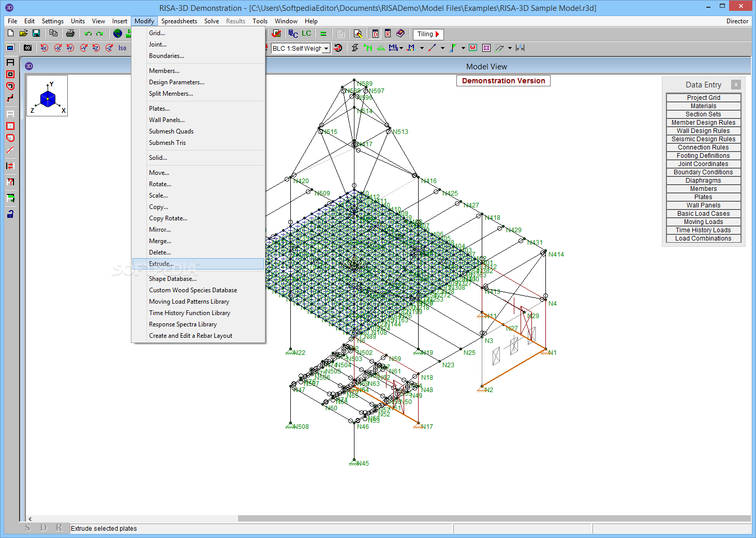Click line unselect icon in left sidebar
The width and height of the screenshot is (756, 538).
point(10,150)
